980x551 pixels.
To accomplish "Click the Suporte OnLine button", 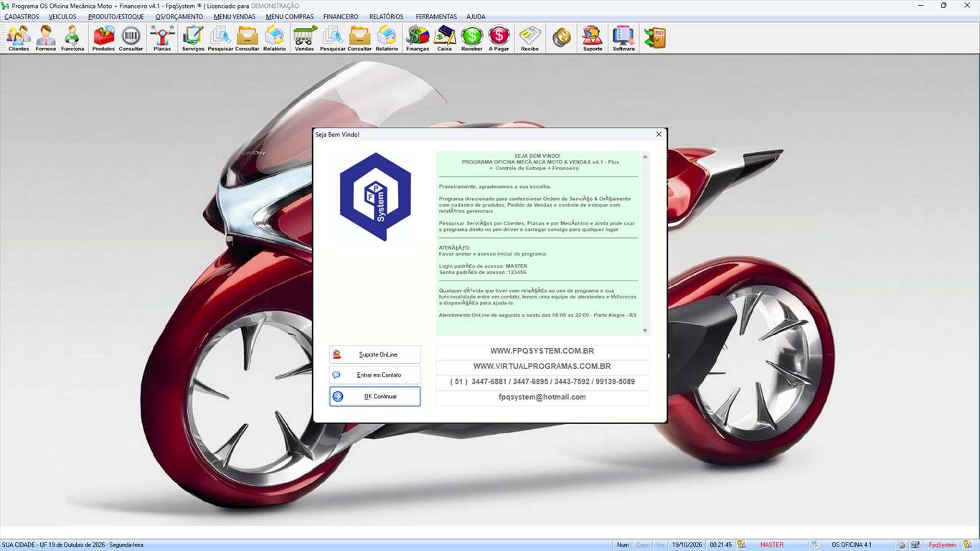I will pos(375,354).
